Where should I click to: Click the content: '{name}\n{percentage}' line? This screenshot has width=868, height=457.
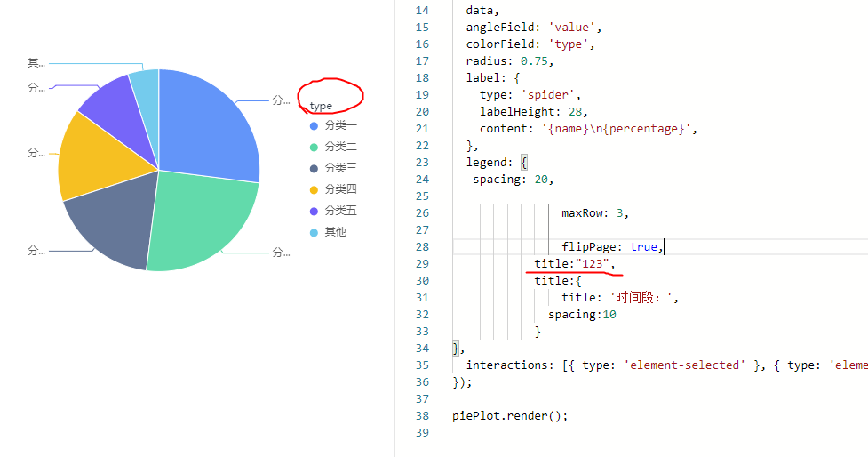(588, 129)
